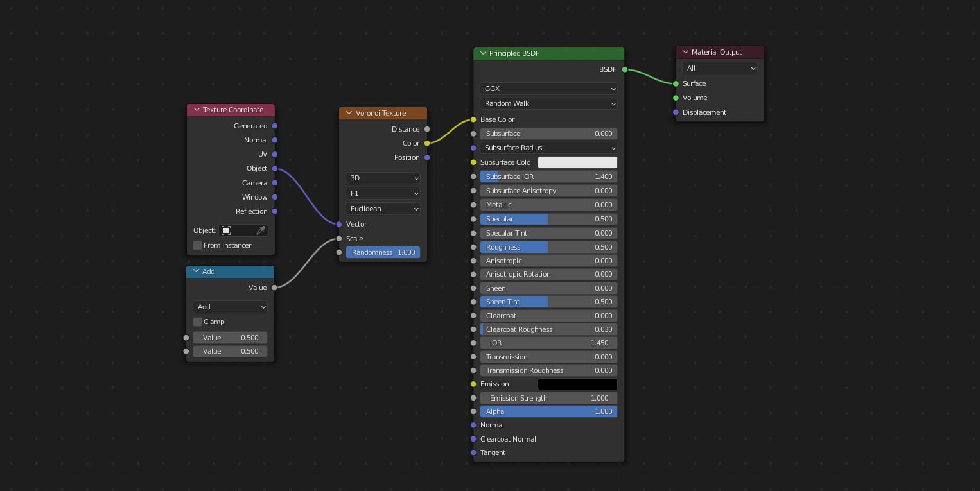Image resolution: width=980 pixels, height=491 pixels.
Task: Collapse the Principled BSDF node
Action: (483, 53)
